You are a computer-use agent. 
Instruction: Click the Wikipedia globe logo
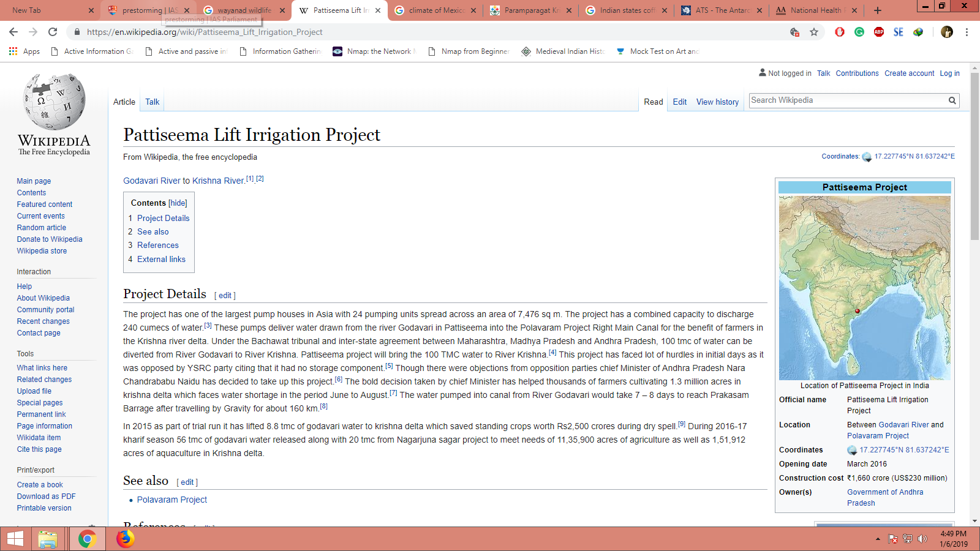55,102
